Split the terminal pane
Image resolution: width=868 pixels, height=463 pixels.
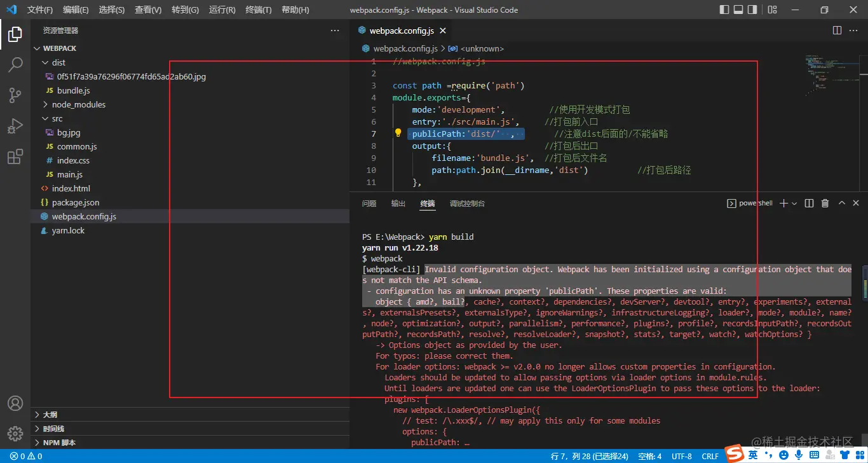click(809, 204)
